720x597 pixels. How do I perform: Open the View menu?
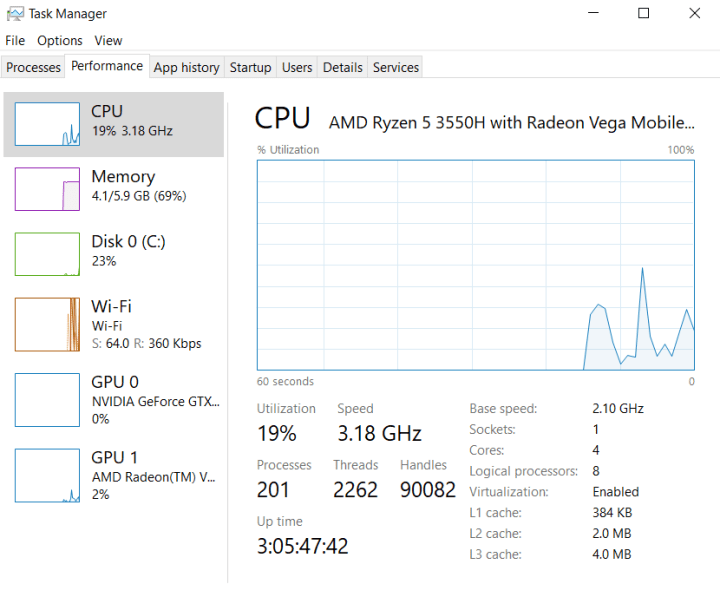pyautogui.click(x=108, y=40)
